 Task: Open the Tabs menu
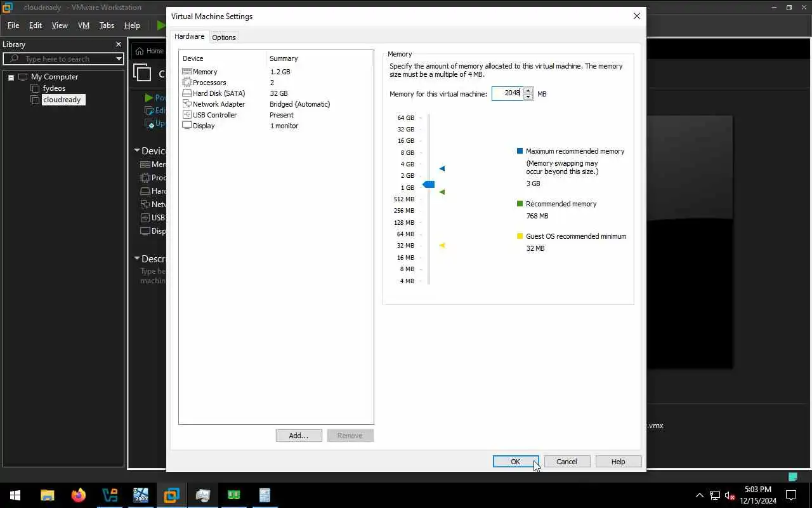pyautogui.click(x=107, y=25)
